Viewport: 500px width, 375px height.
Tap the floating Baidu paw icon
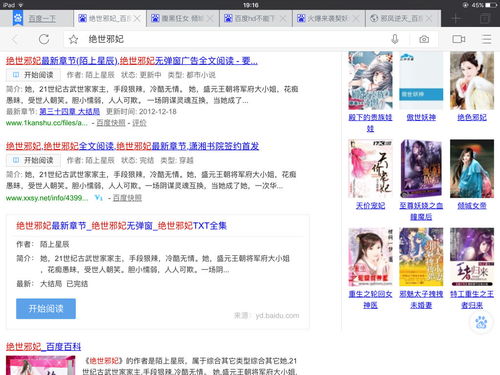tap(481, 322)
